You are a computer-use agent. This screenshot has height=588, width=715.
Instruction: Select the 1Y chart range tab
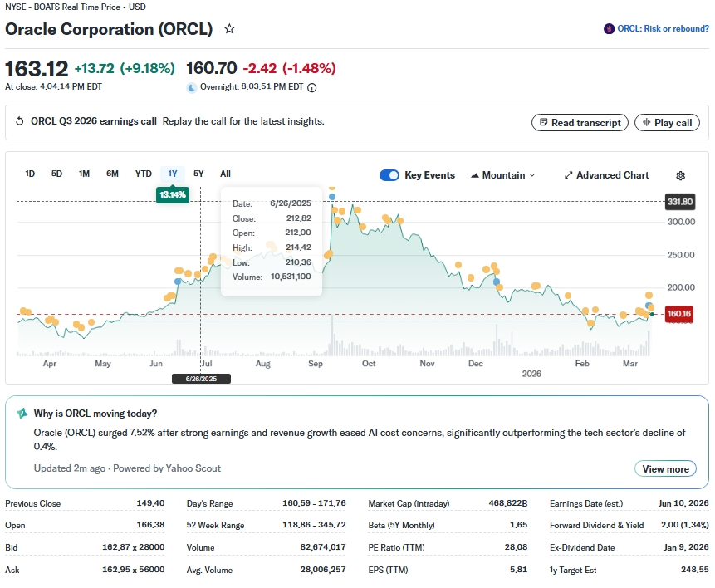[173, 174]
